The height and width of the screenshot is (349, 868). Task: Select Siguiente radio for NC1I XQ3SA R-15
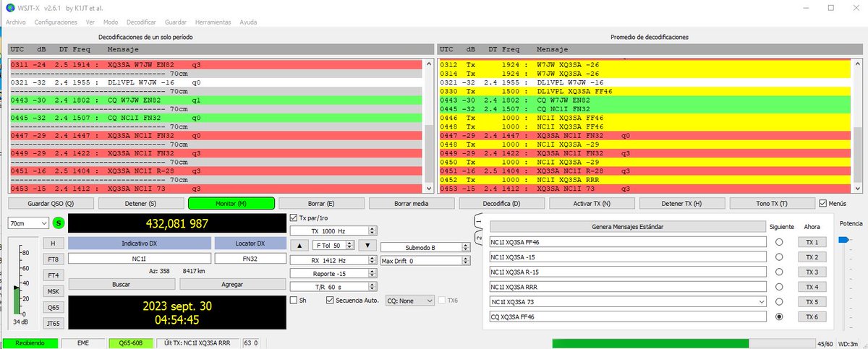click(779, 272)
